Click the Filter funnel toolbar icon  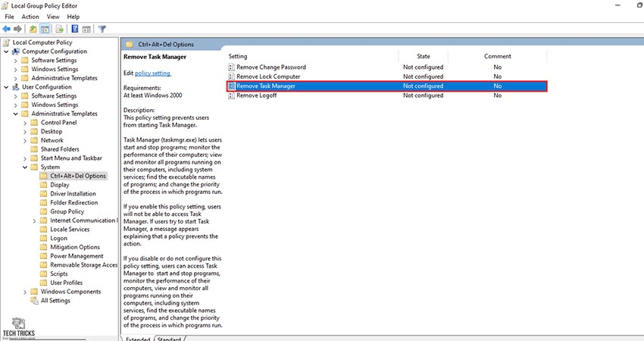point(102,29)
